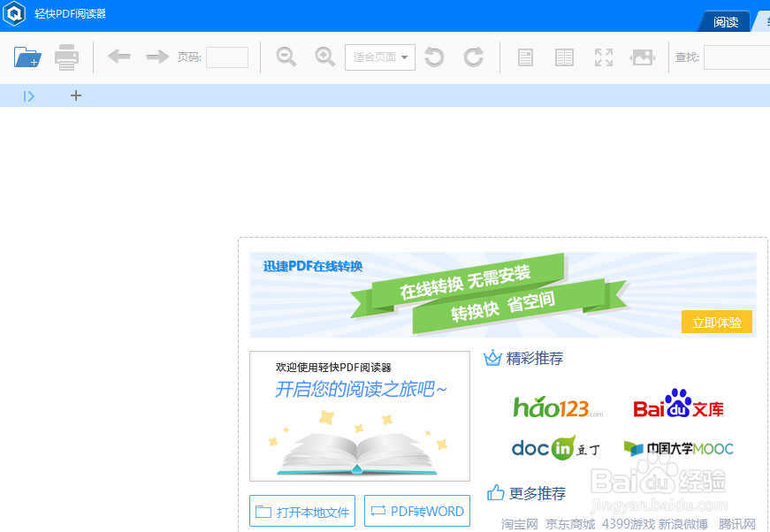Image resolution: width=770 pixels, height=532 pixels.
Task: Click the 4399游戏 link
Action: point(628,524)
